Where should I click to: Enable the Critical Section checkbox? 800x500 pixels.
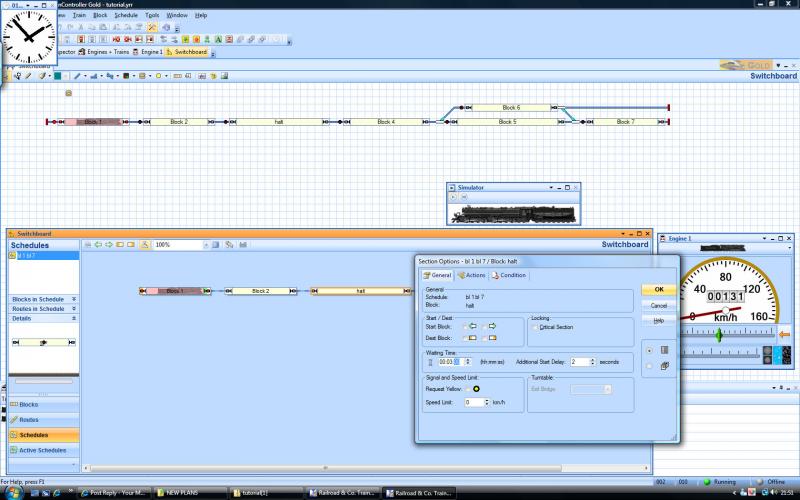pyautogui.click(x=536, y=326)
